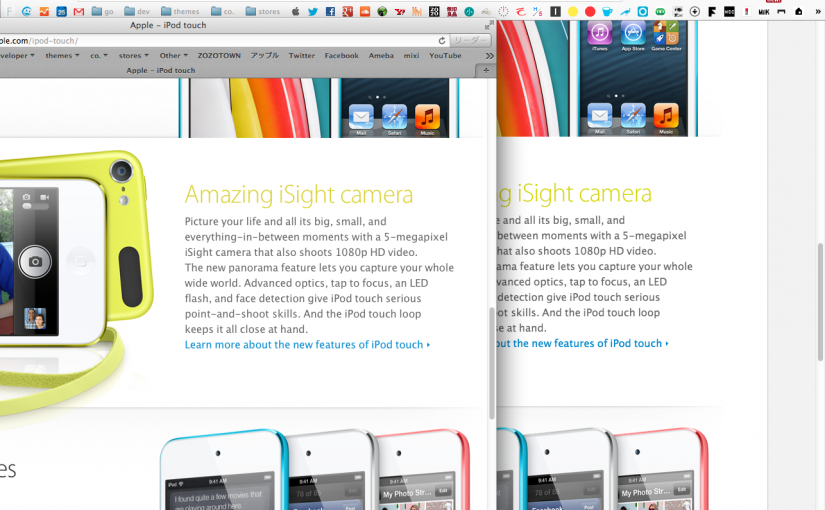This screenshot has width=825, height=510.
Task: Click the Safari リーダー (Reader) button
Action: 470,41
